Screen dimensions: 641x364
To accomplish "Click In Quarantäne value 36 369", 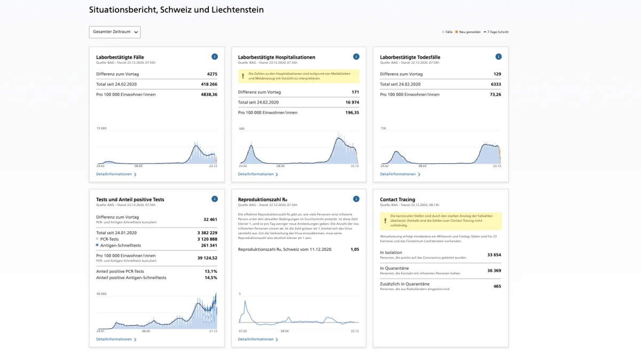I will click(x=494, y=271).
